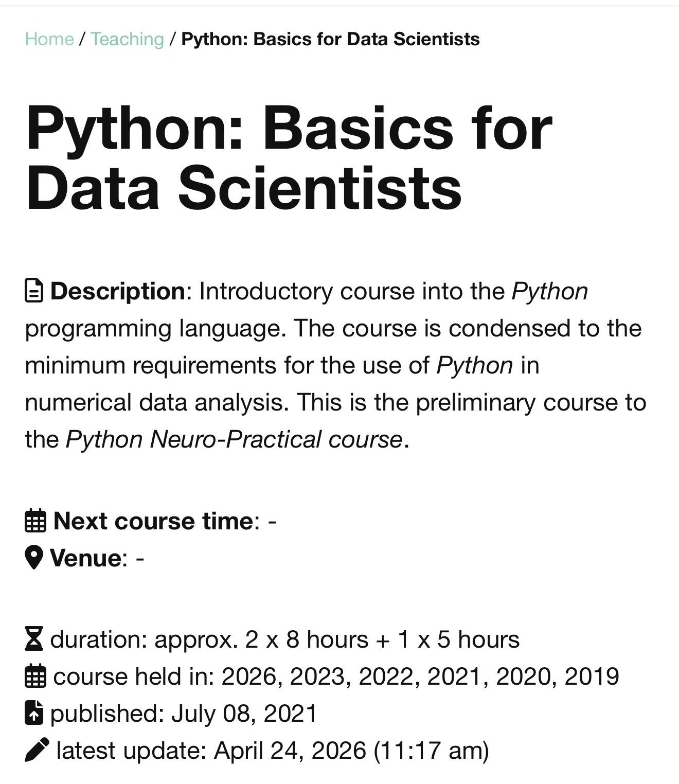Click the file upload icon beside published
The width and height of the screenshot is (679, 784).
click(34, 713)
